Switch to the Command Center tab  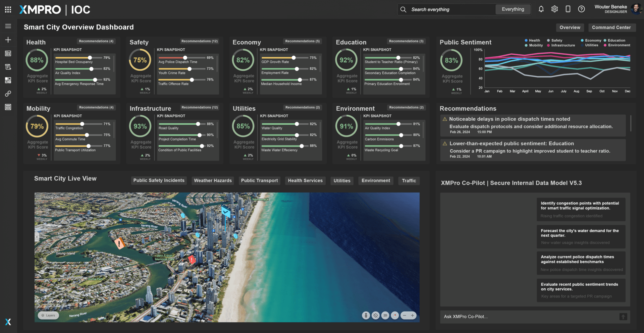click(x=611, y=27)
